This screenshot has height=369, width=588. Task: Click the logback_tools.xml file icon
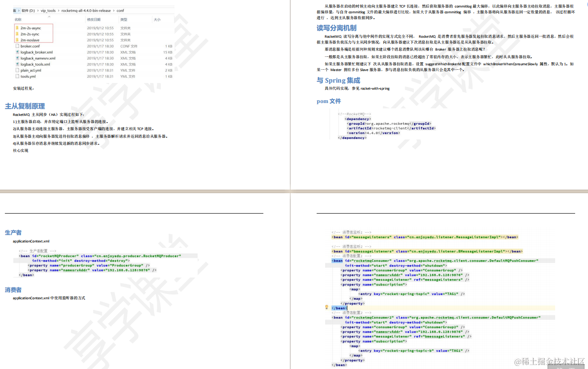(17, 64)
